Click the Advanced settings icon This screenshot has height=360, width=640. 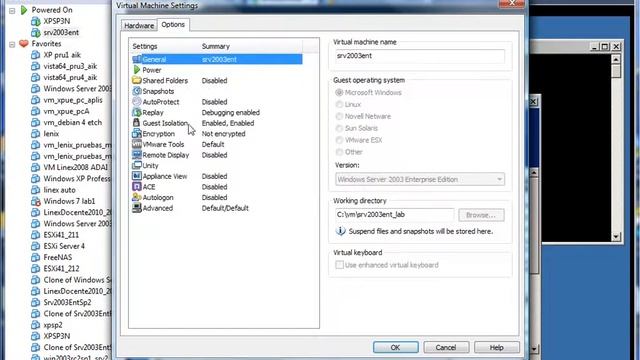137,208
